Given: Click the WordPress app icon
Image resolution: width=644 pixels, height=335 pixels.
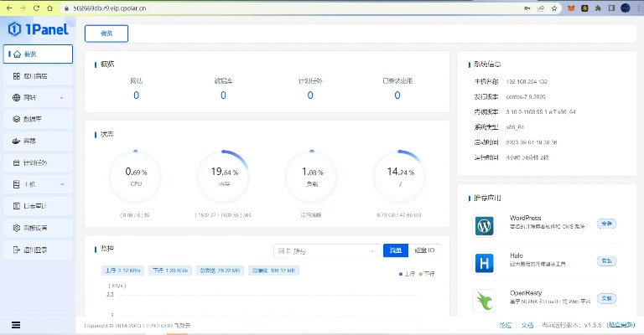Looking at the screenshot, I should pos(485,226).
